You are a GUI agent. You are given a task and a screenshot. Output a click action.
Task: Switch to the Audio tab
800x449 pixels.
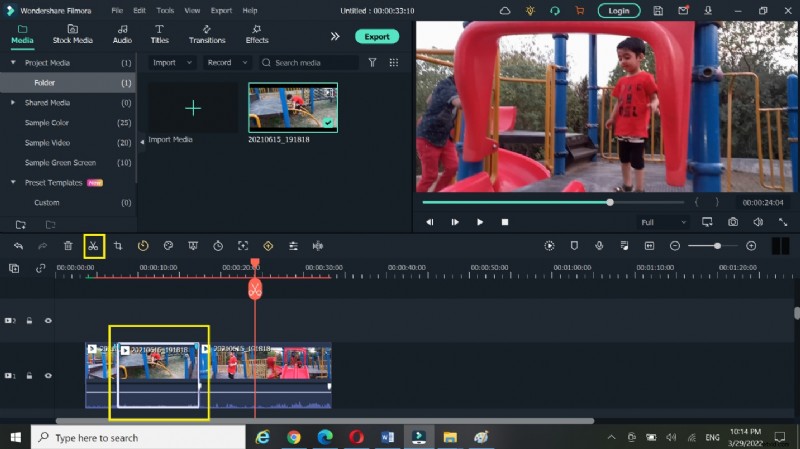(x=122, y=34)
